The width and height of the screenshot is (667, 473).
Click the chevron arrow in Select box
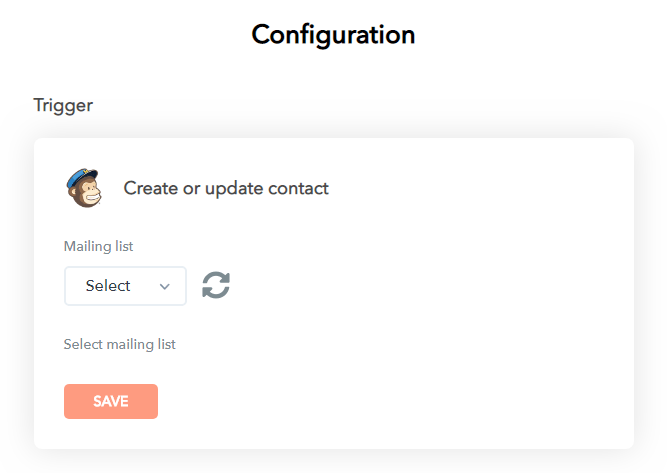coord(165,286)
